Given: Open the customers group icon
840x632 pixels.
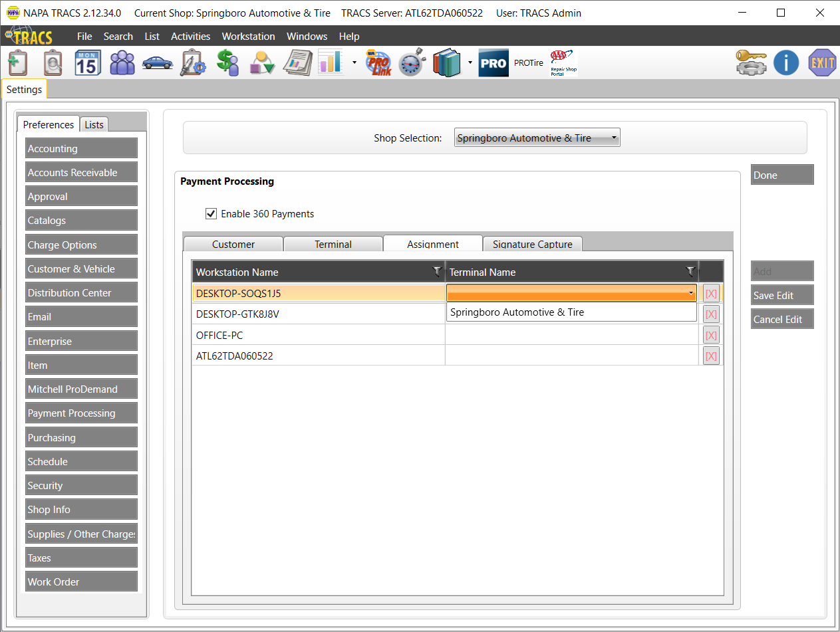Looking at the screenshot, I should [x=122, y=63].
